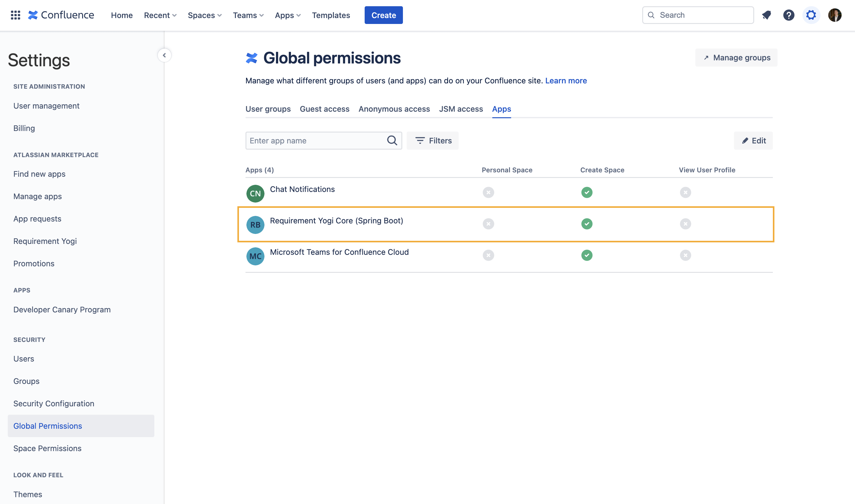Screen dimensions: 855x504
Task: Switch to the Guest access tab
Action: pos(324,109)
